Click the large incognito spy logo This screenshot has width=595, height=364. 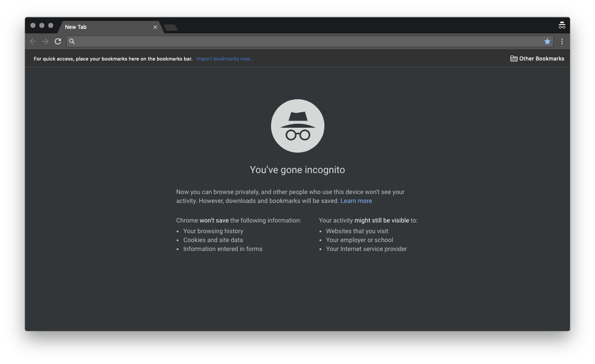[x=297, y=125]
